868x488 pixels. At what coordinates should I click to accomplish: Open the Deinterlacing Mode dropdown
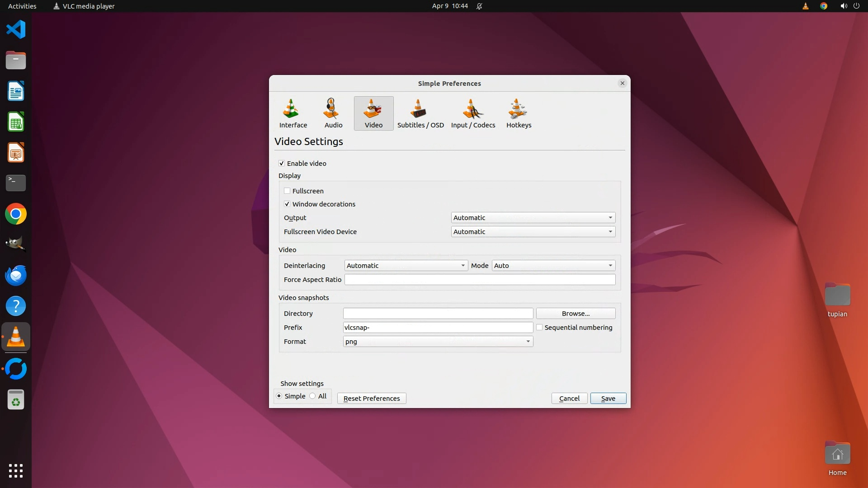pos(553,266)
